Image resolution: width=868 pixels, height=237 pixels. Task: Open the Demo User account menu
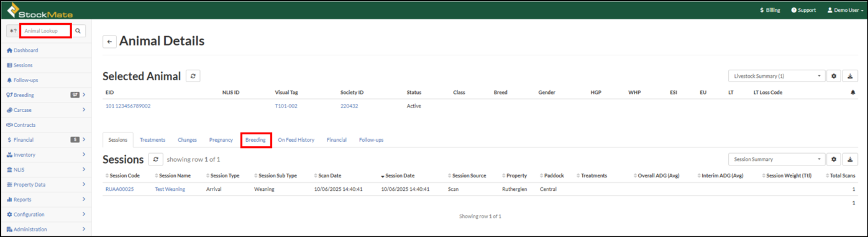point(845,10)
